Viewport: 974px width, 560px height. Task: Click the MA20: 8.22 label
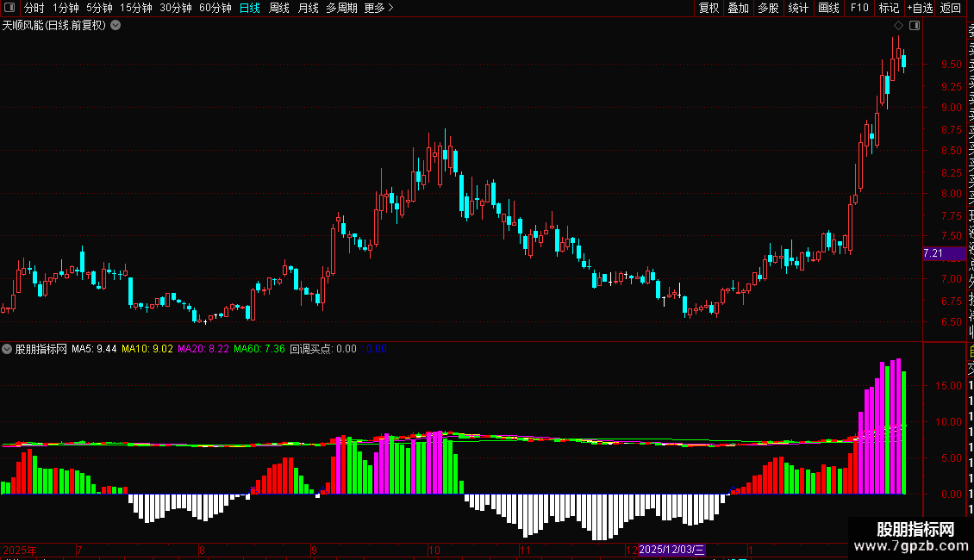point(203,349)
